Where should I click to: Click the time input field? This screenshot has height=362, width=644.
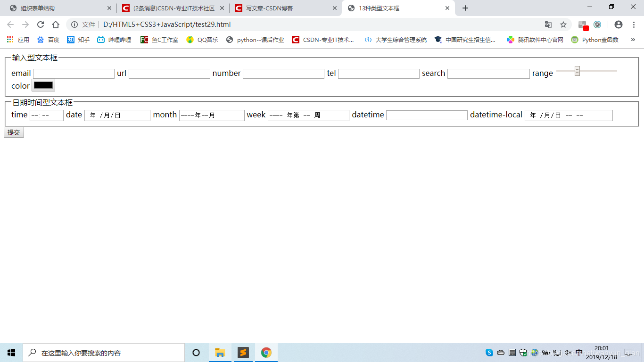click(x=47, y=115)
